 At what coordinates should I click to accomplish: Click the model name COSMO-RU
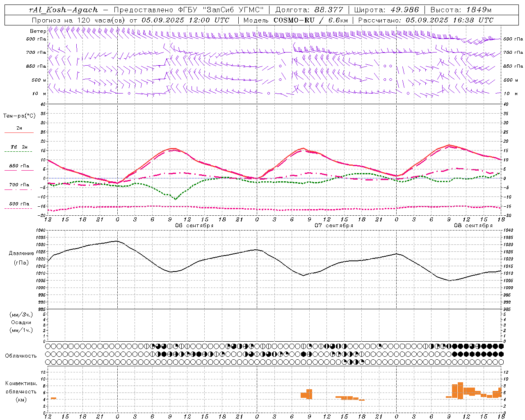coord(294,20)
